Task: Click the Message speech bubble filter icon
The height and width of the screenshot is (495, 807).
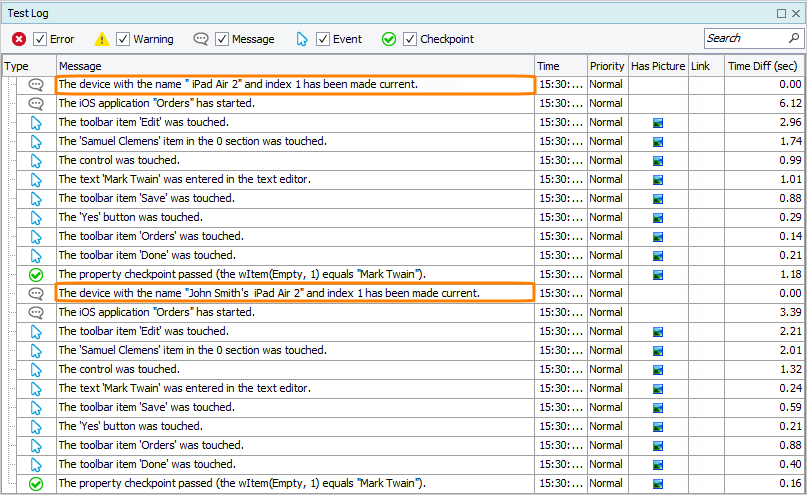Action: point(201,39)
